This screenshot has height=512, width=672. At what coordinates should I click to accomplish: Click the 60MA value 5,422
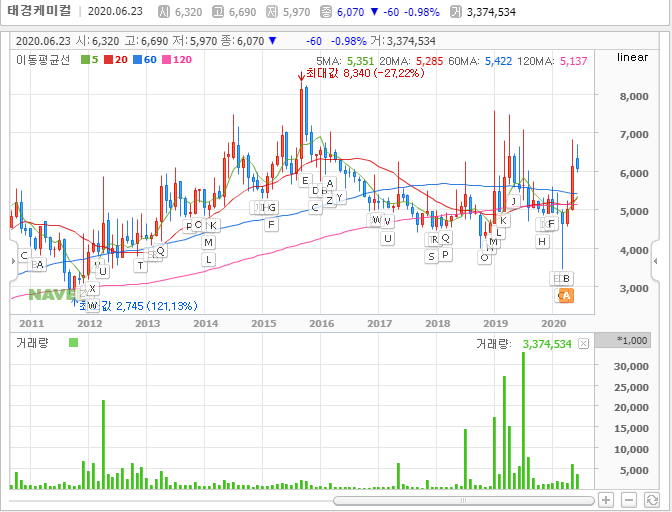[x=498, y=61]
